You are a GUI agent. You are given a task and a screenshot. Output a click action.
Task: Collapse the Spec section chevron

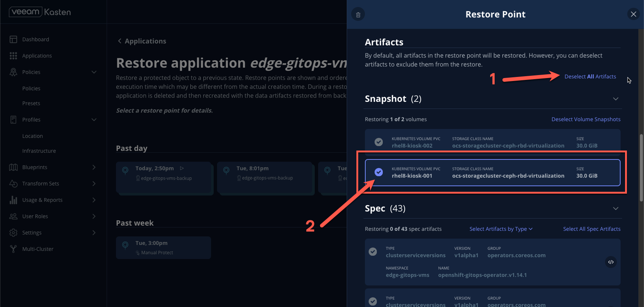click(x=616, y=209)
